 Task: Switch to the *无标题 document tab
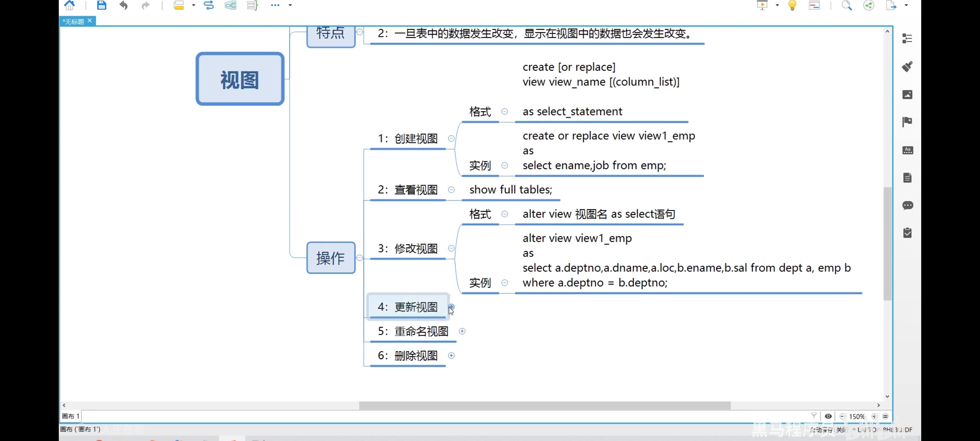pyautogui.click(x=74, y=21)
